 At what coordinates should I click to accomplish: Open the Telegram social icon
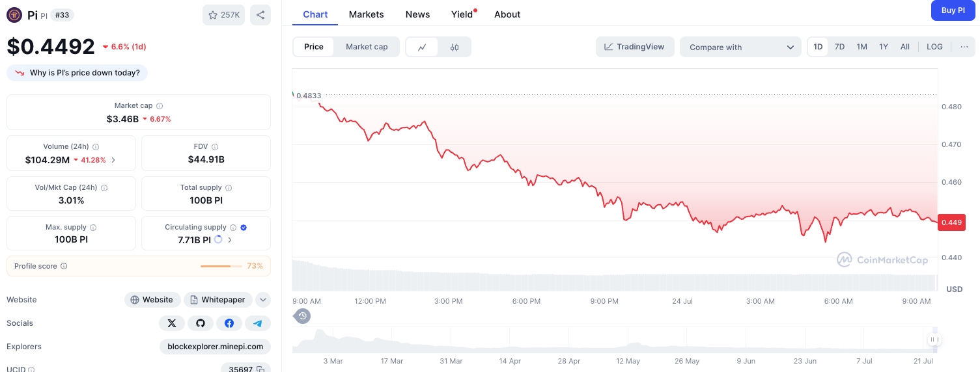[258, 323]
